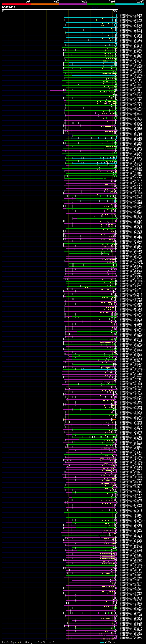
Task: Select label UniRef100_Q7M1Z7
Action: (131, 55)
